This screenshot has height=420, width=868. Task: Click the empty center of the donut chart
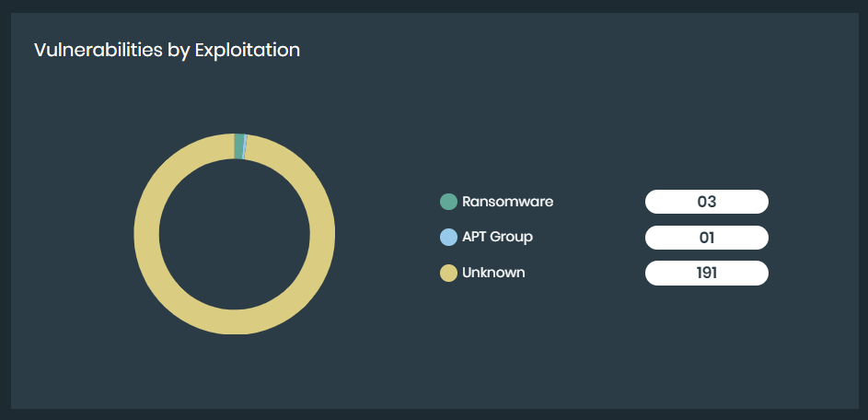[x=235, y=234]
